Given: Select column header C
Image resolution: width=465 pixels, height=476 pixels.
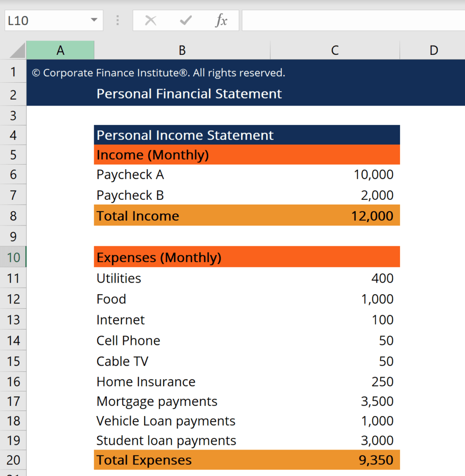Looking at the screenshot, I should [335, 50].
